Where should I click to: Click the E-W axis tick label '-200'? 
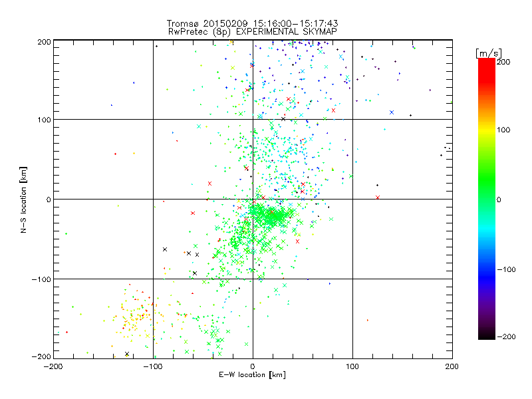click(x=53, y=366)
